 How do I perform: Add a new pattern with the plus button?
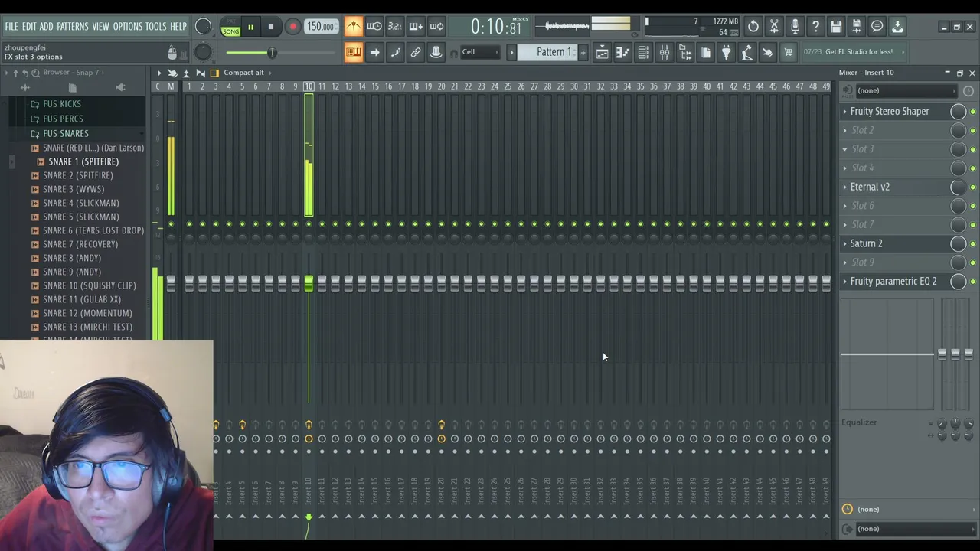pos(583,52)
